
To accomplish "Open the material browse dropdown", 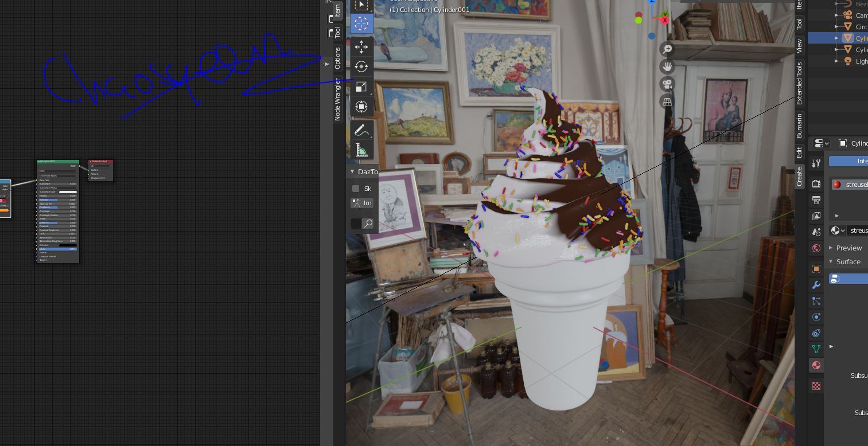I will 838,230.
